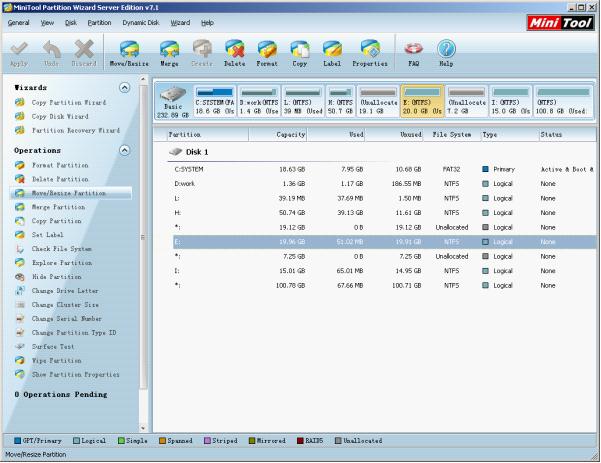601x463 pixels.
Task: Click the Set Label operation icon
Action: tap(20, 235)
